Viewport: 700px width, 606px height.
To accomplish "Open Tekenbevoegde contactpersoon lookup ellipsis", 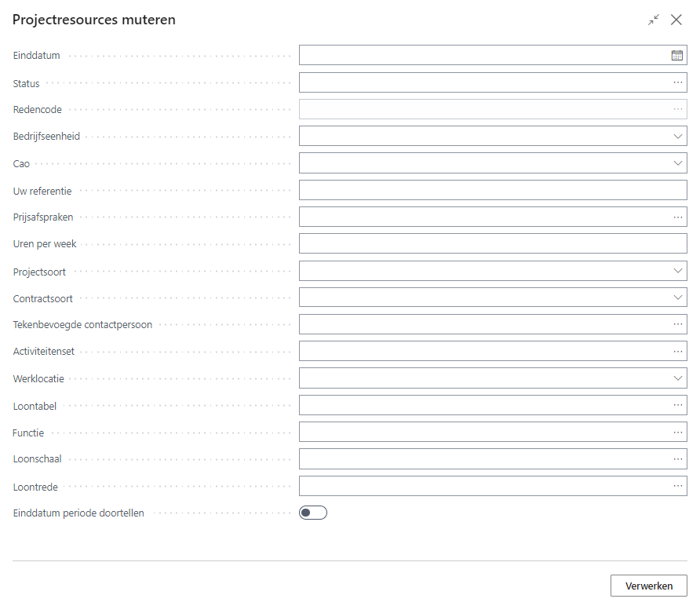I will tap(678, 324).
